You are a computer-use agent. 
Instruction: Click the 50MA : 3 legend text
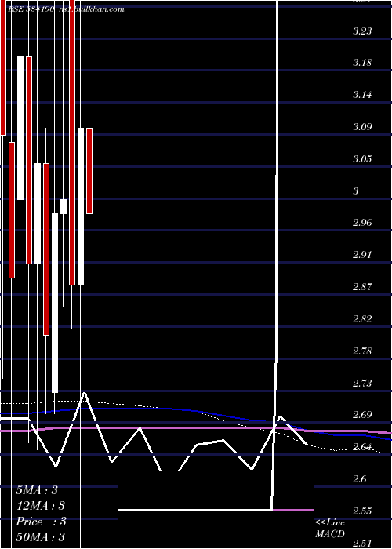(x=41, y=537)
